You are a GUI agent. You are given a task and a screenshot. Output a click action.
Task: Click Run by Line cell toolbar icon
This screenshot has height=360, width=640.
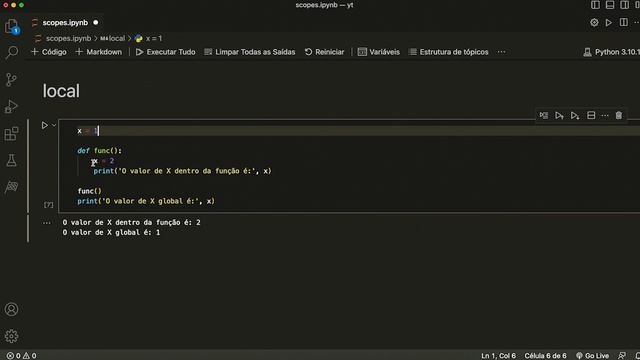tap(544, 116)
